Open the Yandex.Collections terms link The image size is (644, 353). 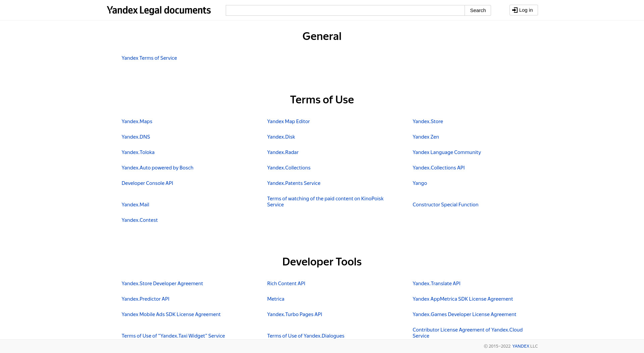(x=289, y=168)
